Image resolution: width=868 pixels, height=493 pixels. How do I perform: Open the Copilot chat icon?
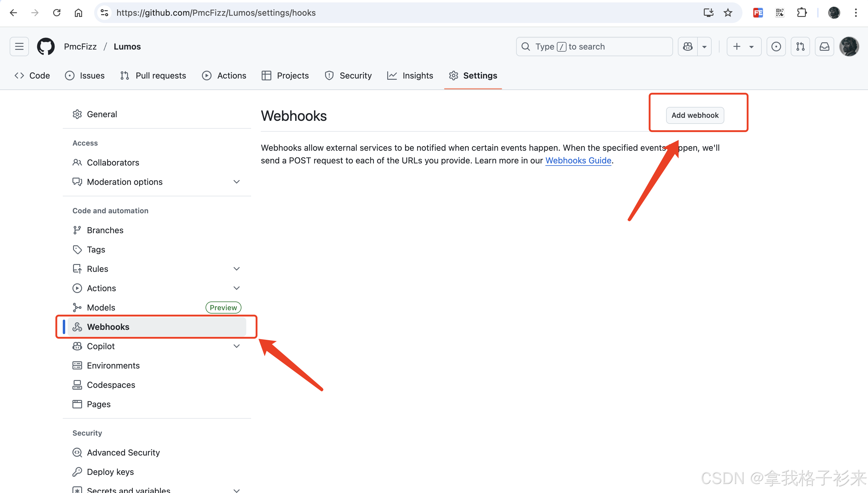click(688, 47)
